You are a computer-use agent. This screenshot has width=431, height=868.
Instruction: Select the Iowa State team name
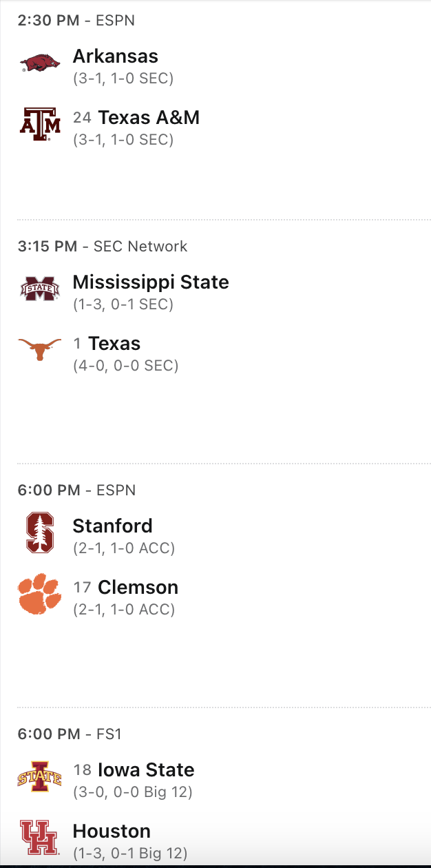tap(146, 769)
